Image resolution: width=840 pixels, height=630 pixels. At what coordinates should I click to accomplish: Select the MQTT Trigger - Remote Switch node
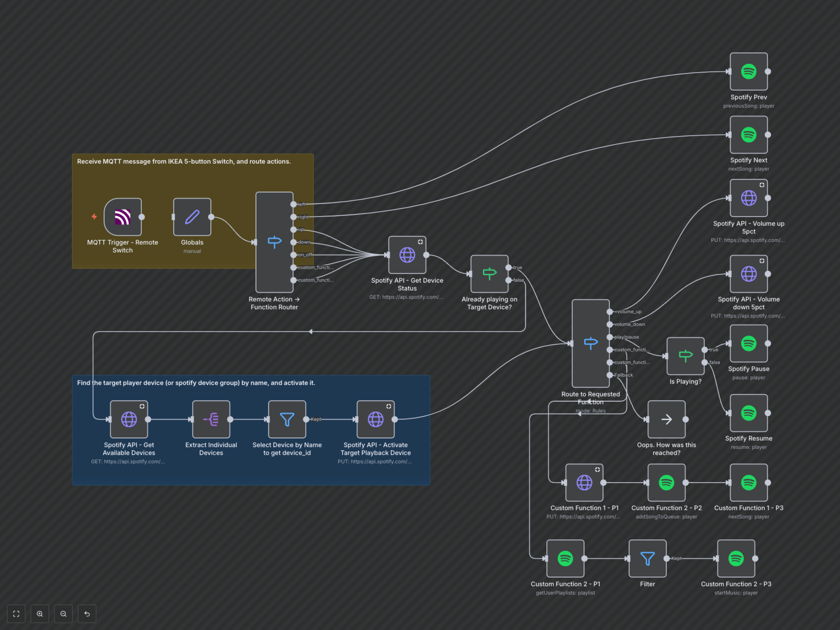(123, 217)
